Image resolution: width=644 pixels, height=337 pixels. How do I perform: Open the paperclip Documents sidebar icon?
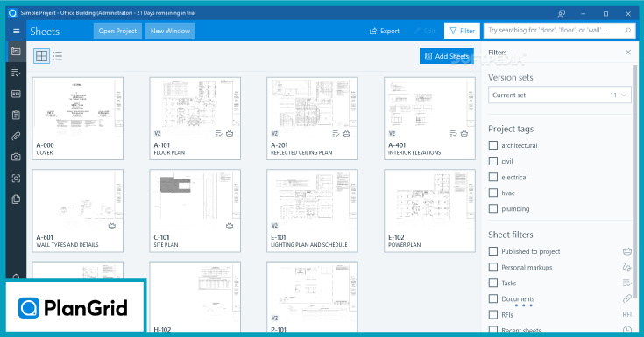point(16,136)
